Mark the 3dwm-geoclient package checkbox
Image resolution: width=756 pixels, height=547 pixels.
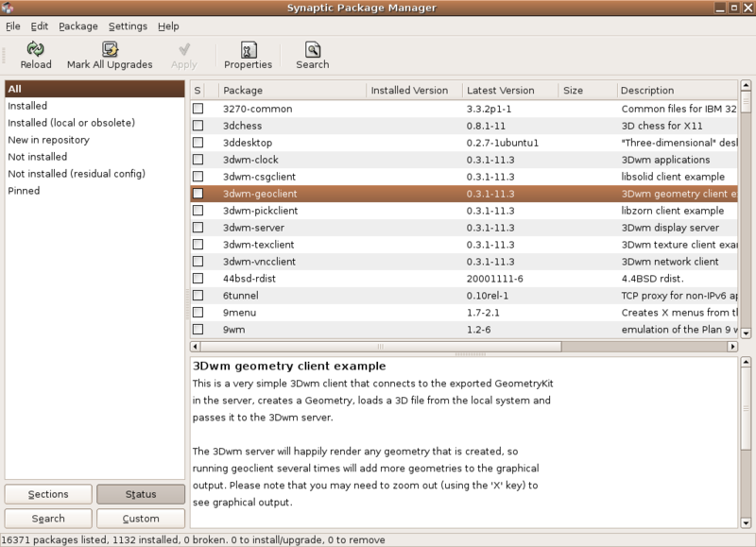pyautogui.click(x=198, y=194)
